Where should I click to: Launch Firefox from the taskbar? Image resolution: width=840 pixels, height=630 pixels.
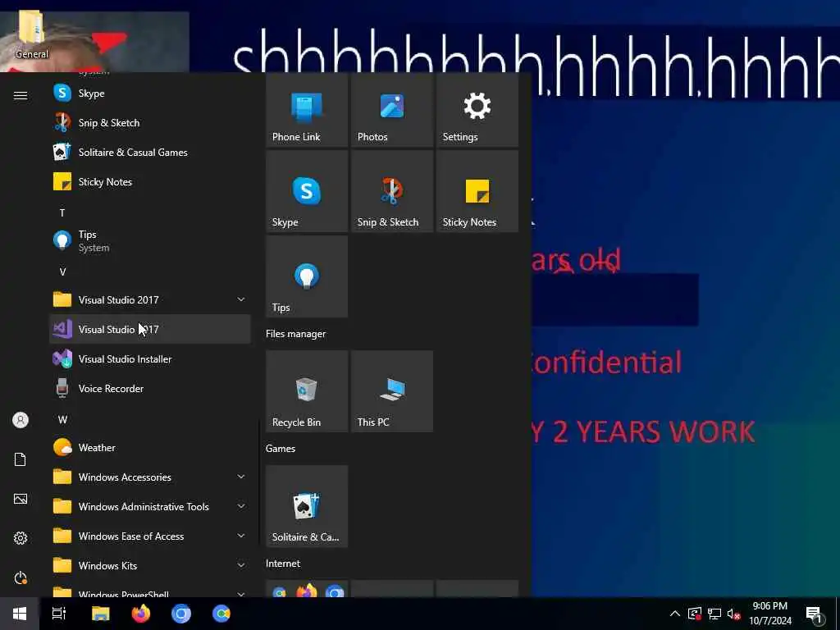[x=141, y=614]
